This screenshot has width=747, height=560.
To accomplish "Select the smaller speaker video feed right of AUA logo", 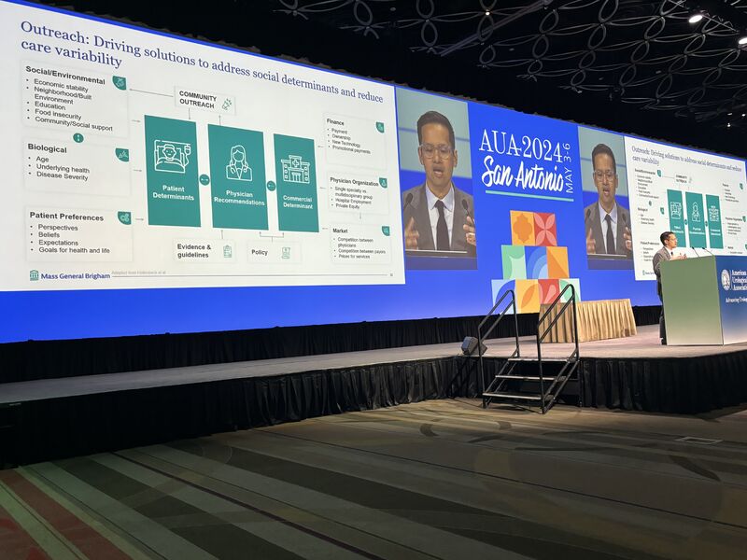I will coord(605,198).
